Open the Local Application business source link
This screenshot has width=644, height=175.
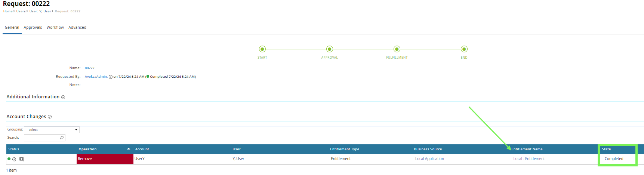pyautogui.click(x=429, y=159)
